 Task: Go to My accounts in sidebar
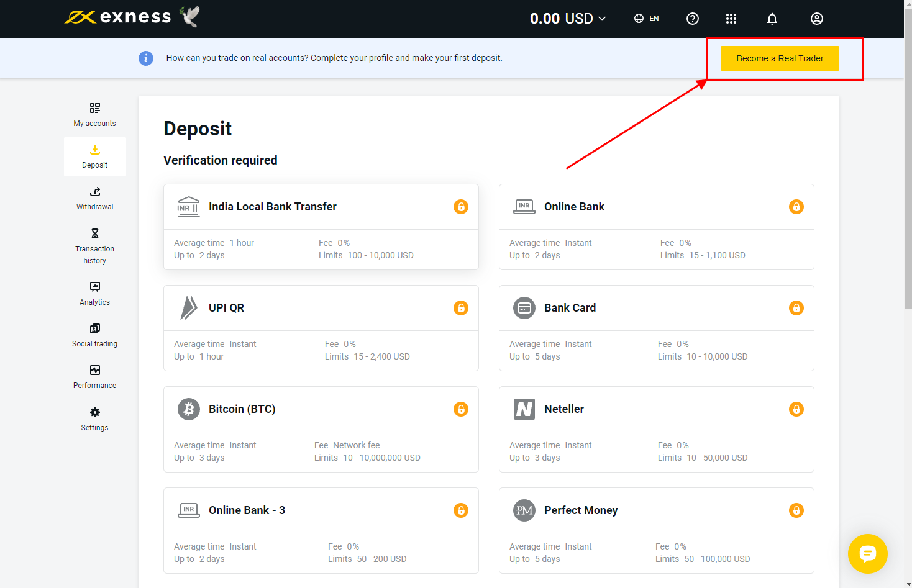point(94,115)
